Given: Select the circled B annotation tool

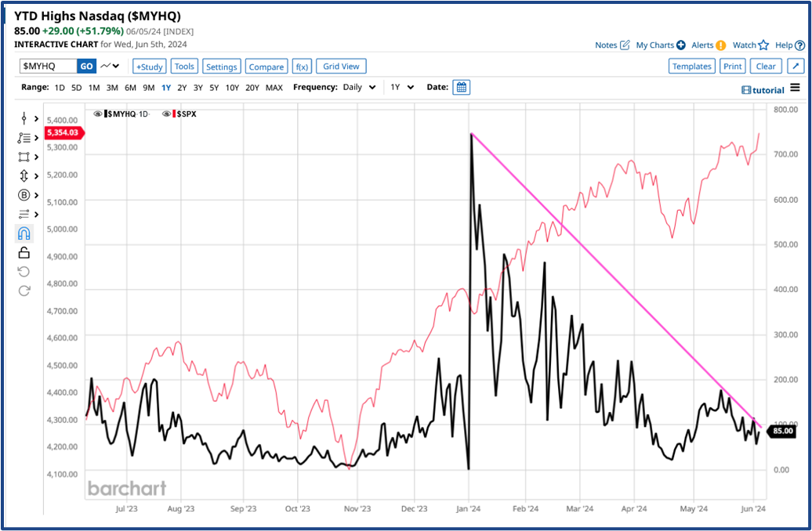Looking at the screenshot, I should (24, 194).
